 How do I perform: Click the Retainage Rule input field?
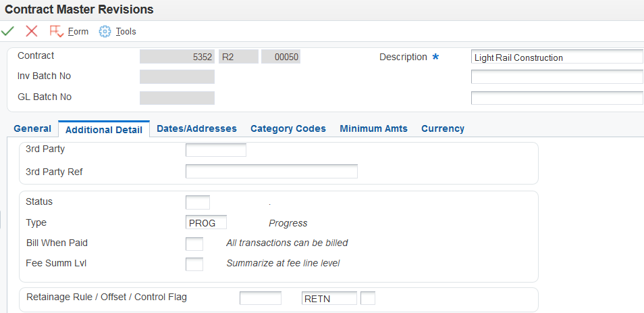261,297
